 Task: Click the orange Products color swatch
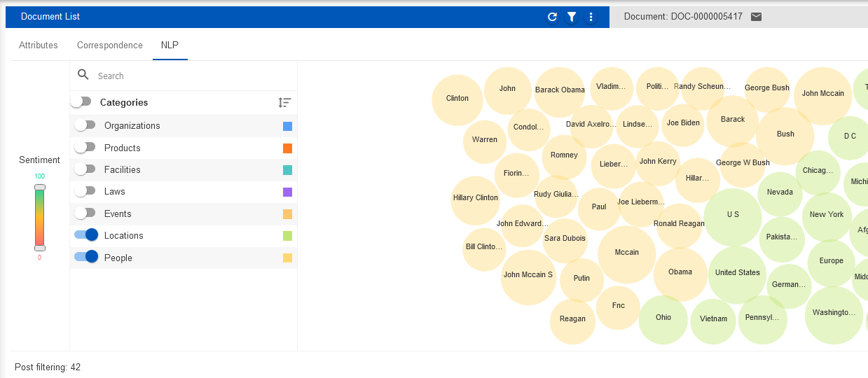click(287, 148)
